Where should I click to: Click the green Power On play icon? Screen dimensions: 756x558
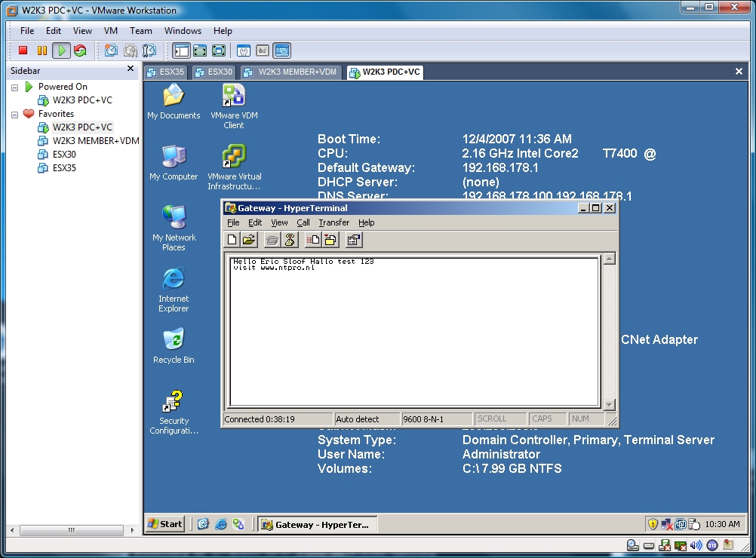pos(61,50)
